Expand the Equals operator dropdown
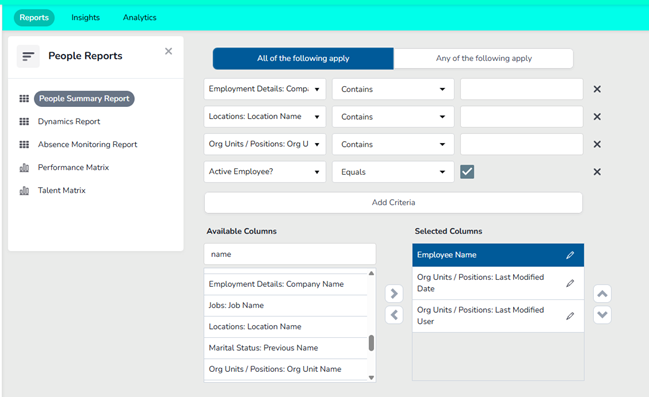This screenshot has width=649, height=397. coord(393,172)
